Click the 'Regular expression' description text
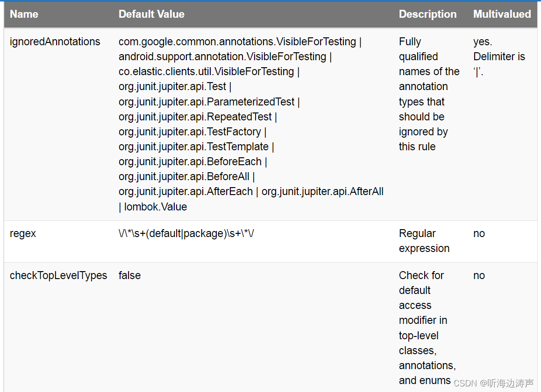 (424, 241)
